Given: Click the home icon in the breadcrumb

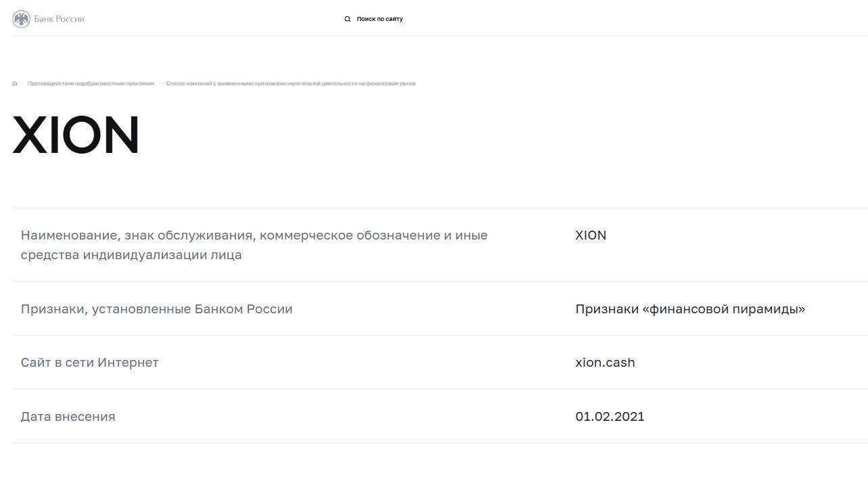Looking at the screenshot, I should [x=14, y=83].
